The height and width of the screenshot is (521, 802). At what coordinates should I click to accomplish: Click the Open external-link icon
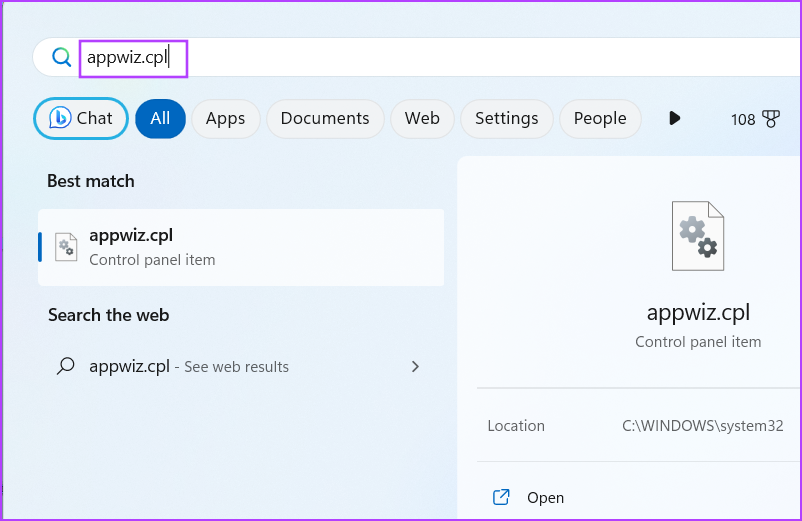[501, 497]
